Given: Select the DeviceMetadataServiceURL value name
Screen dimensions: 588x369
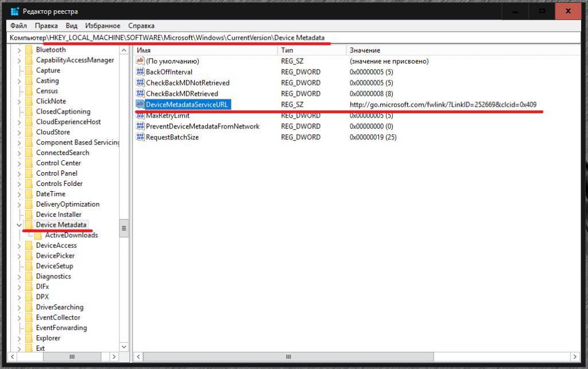Looking at the screenshot, I should [187, 104].
